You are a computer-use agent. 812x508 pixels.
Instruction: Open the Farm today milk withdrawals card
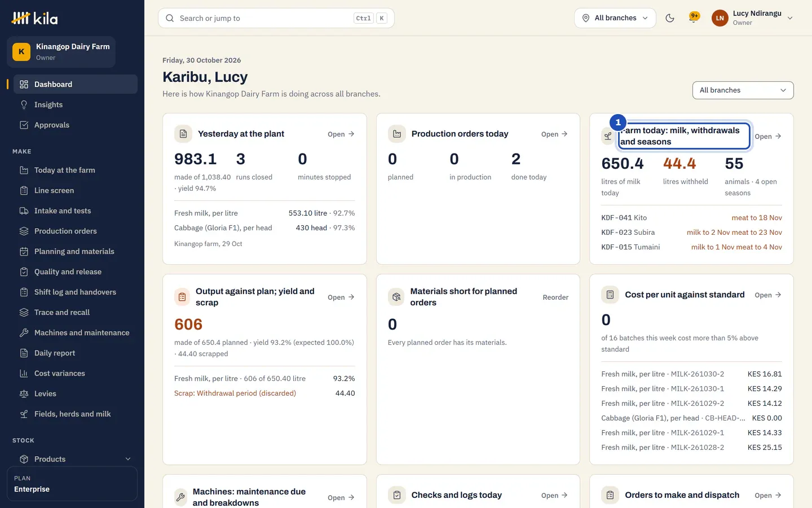pos(768,137)
